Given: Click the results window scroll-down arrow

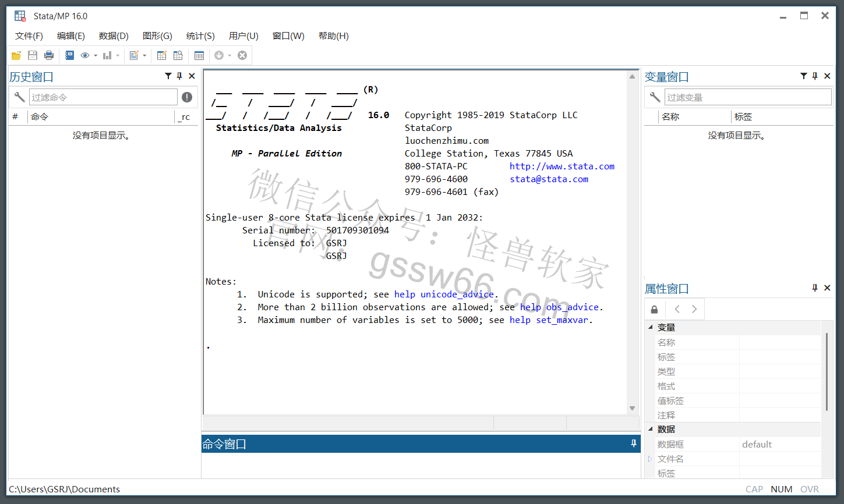Looking at the screenshot, I should tap(632, 408).
